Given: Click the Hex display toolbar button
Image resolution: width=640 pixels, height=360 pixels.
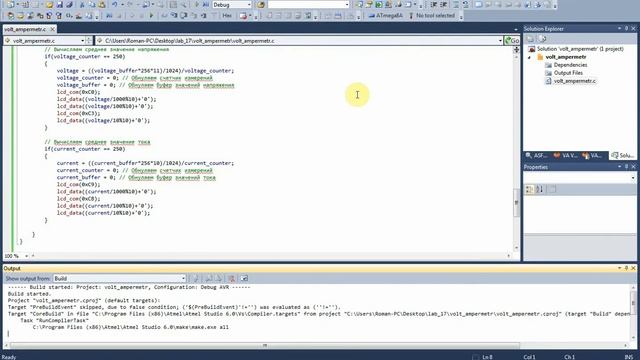Looking at the screenshot, I should click(x=227, y=16).
